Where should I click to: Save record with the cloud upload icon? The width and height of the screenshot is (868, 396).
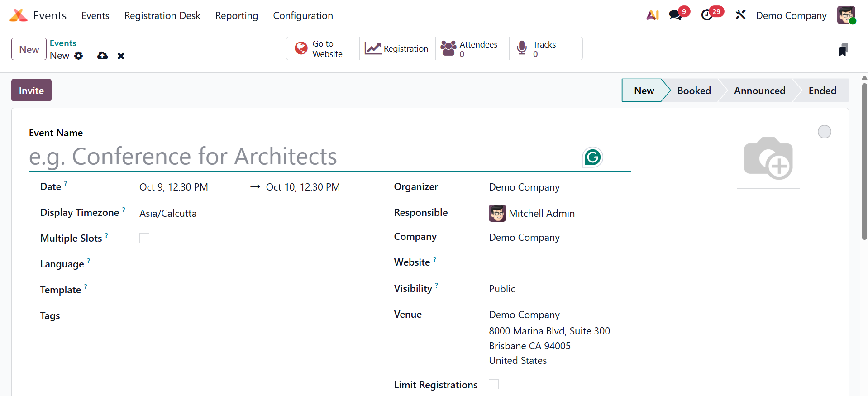point(103,56)
